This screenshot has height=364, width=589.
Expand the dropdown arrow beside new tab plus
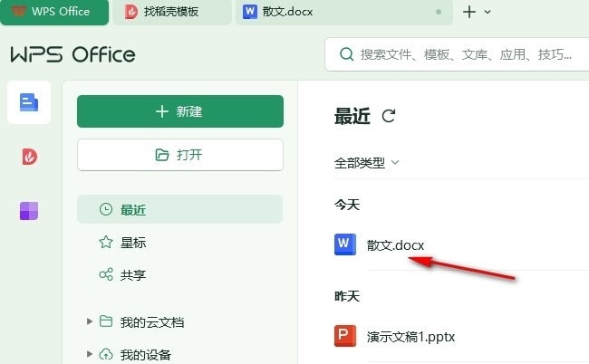pos(488,12)
